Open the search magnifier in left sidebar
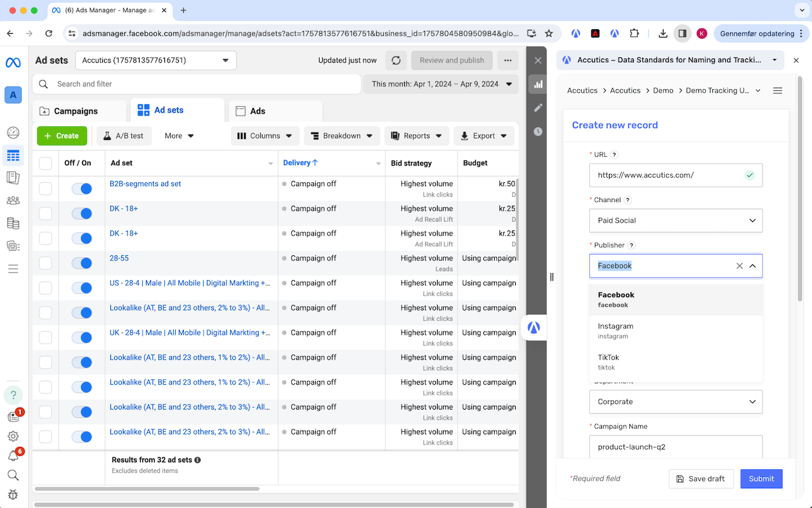The height and width of the screenshot is (508, 812). click(x=13, y=475)
